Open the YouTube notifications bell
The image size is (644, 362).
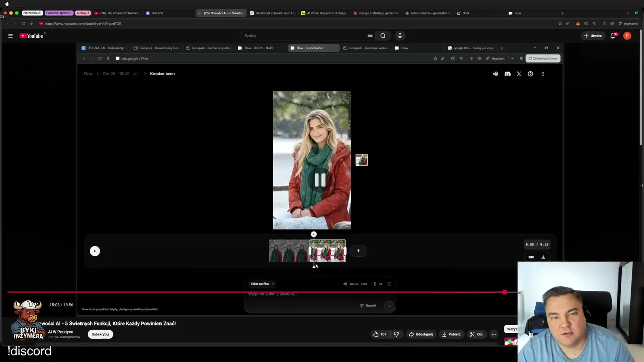coord(613,36)
